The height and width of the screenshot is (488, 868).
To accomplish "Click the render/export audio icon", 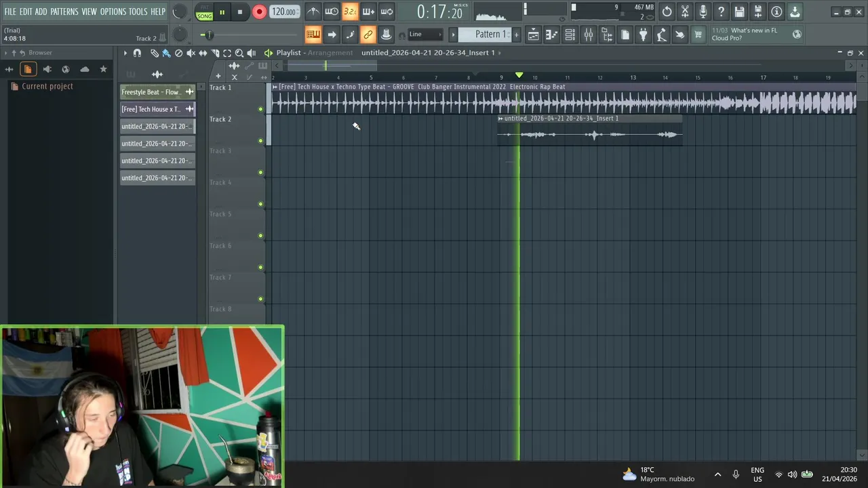I will pyautogui.click(x=758, y=12).
